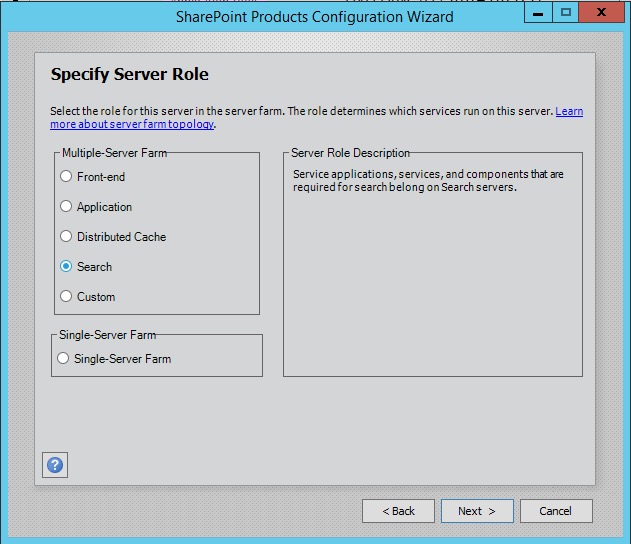Open the blue question mark help icon
Screen dimensions: 631x544
pos(55,465)
